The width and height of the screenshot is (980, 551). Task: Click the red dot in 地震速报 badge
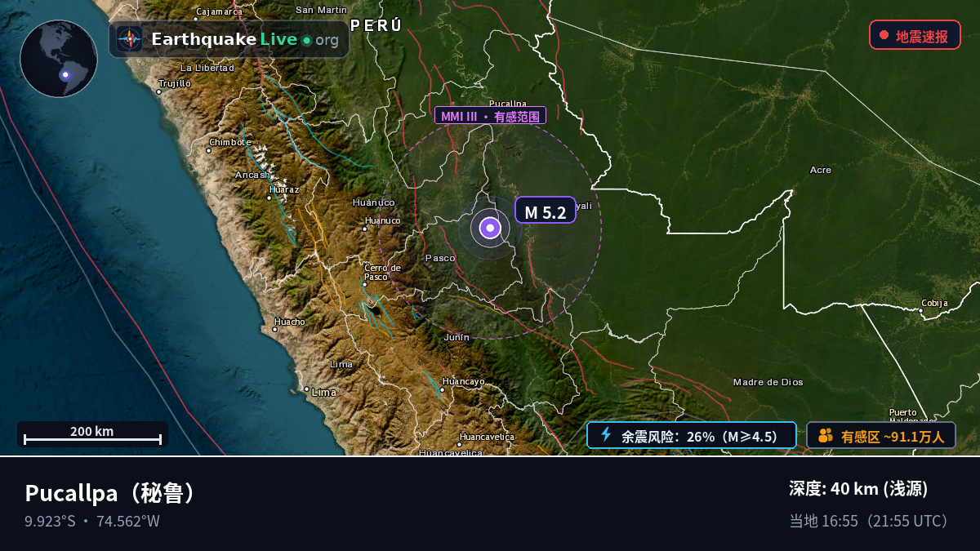coord(884,35)
